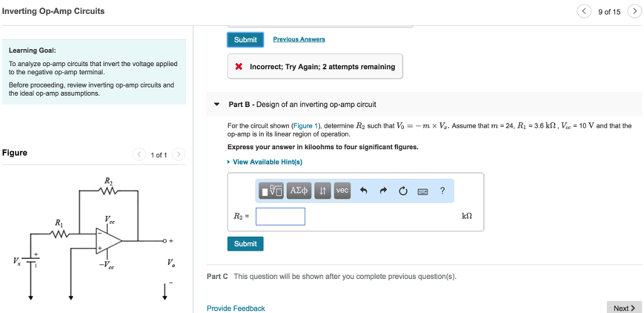Show the next figure arrow
Viewport: 644px width, 313px height.
(x=179, y=154)
